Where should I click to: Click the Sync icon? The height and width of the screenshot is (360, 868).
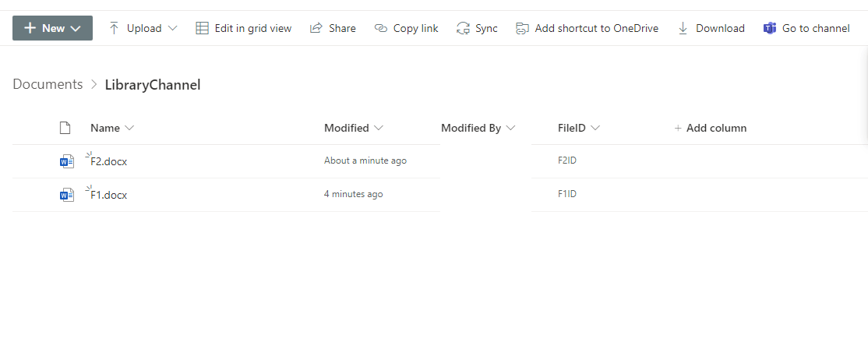pyautogui.click(x=464, y=28)
